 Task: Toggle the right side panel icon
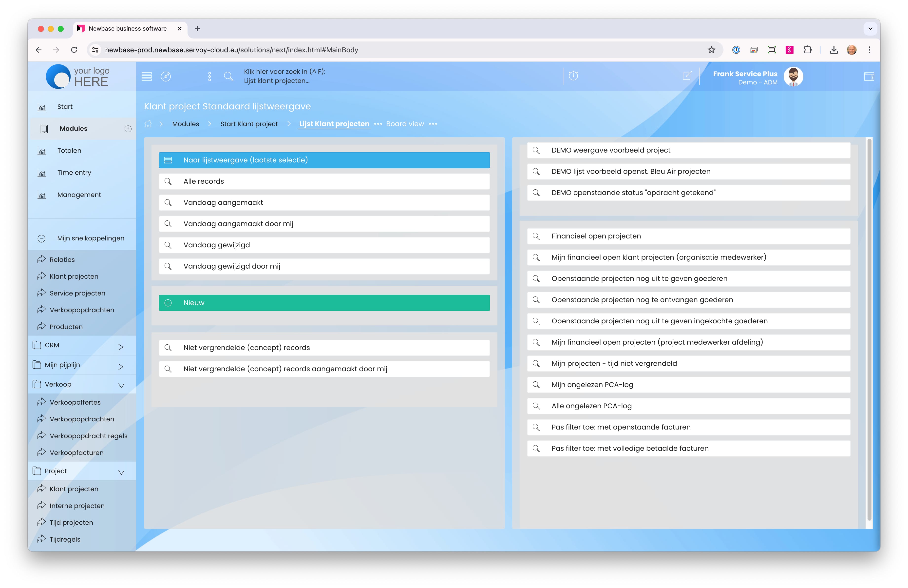click(869, 77)
